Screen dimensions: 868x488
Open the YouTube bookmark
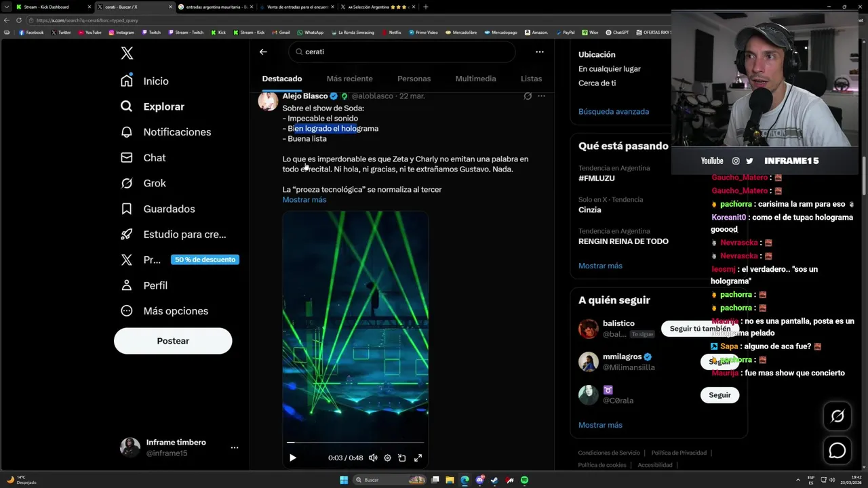(90, 33)
